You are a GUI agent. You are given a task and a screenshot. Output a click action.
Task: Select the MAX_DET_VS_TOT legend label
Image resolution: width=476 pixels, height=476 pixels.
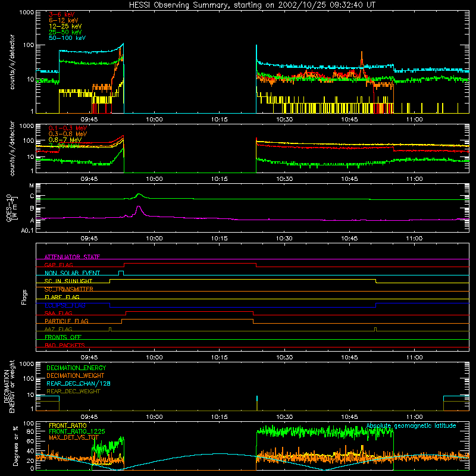(x=74, y=437)
